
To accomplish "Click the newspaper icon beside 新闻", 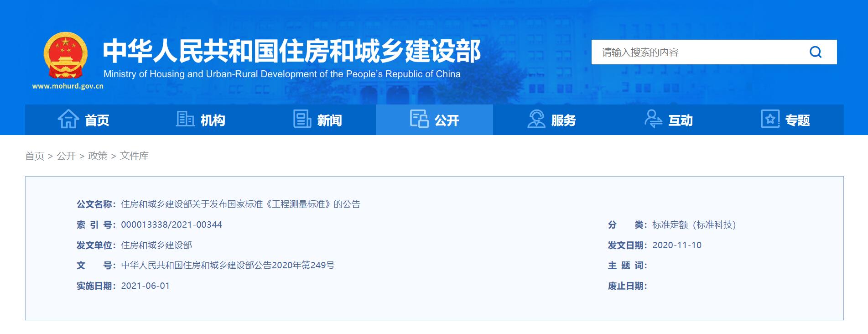I will click(302, 119).
